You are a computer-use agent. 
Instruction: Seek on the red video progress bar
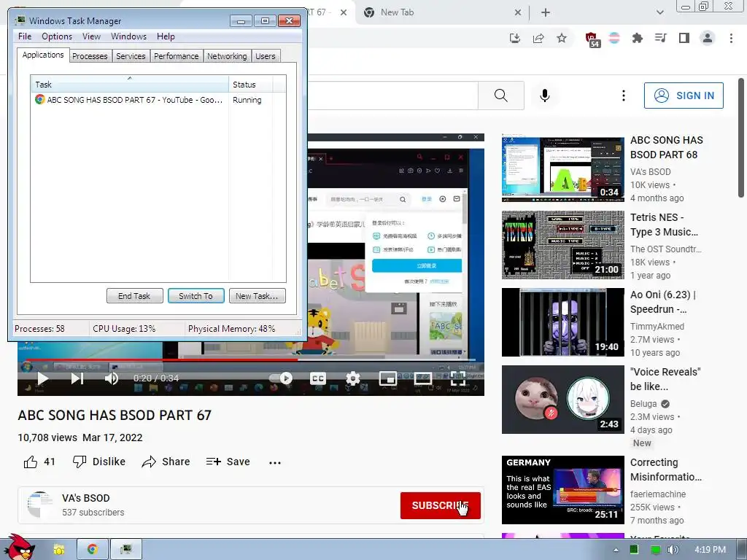click(251, 360)
